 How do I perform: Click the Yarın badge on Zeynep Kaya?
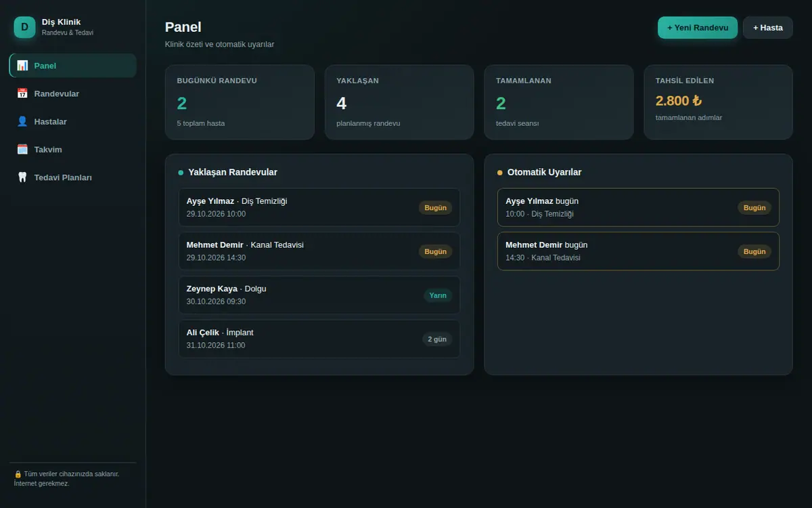click(438, 295)
